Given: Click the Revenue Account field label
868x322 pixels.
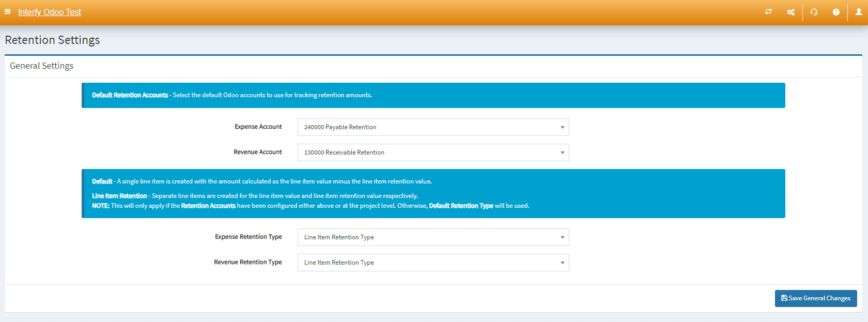Looking at the screenshot, I should [257, 152].
